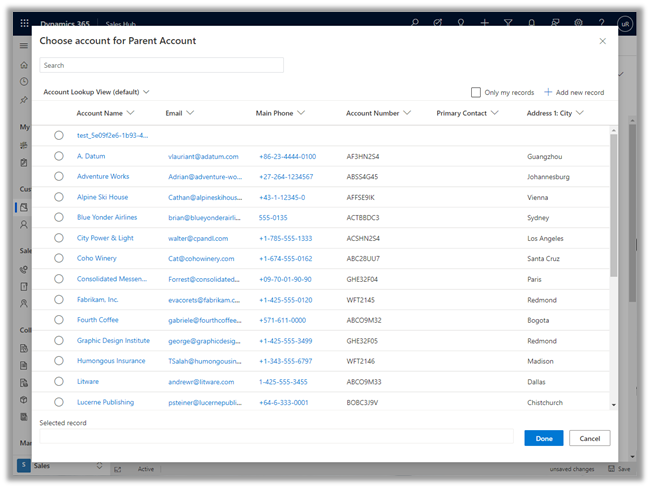Expand Account Lookup View dropdown
This screenshot has width=650, height=488.
147,92
